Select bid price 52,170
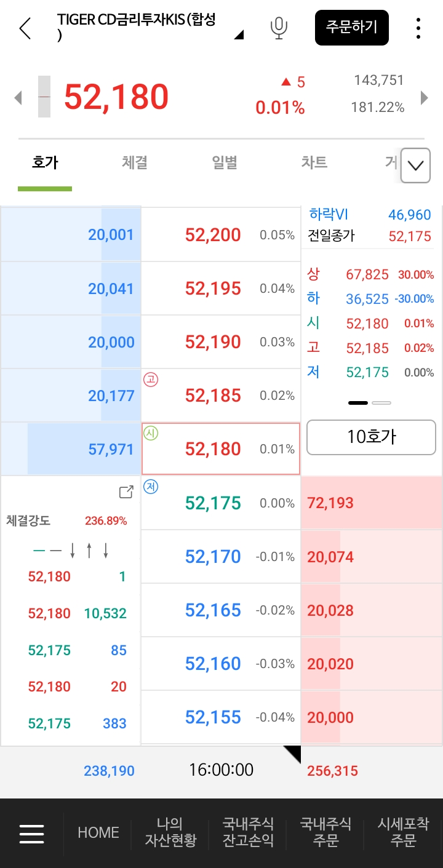The height and width of the screenshot is (868, 443). tap(221, 557)
